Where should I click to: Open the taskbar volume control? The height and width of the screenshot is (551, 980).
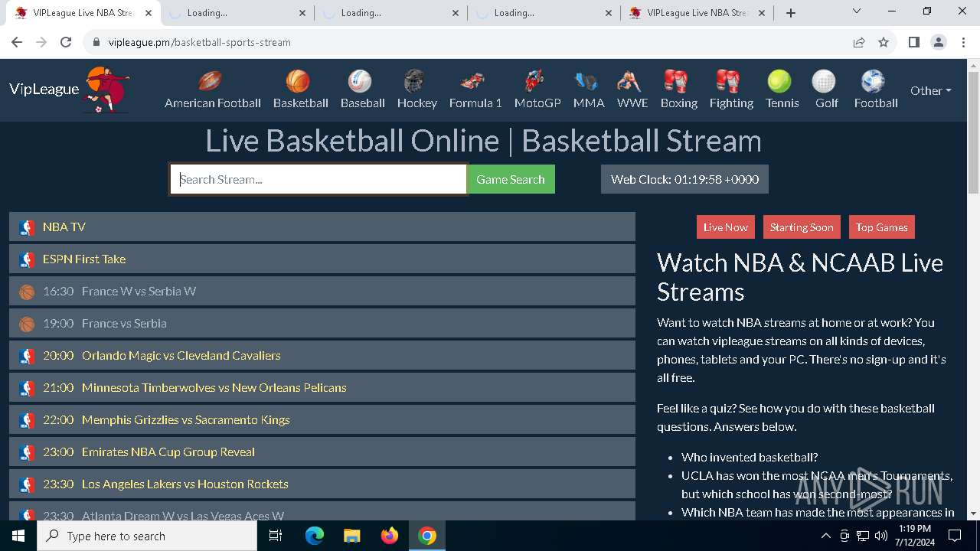(881, 536)
